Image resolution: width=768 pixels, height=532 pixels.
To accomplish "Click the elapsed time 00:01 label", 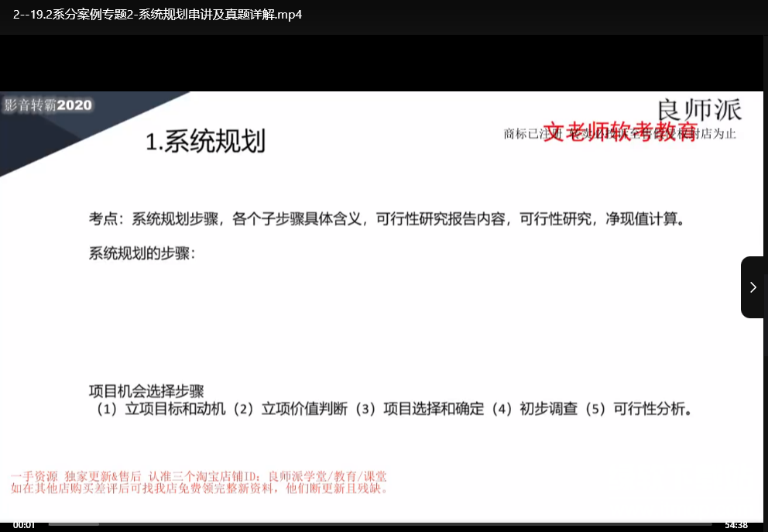I will (x=24, y=525).
